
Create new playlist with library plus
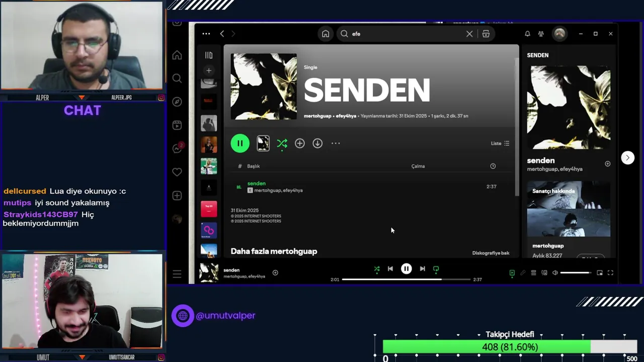coord(209,70)
